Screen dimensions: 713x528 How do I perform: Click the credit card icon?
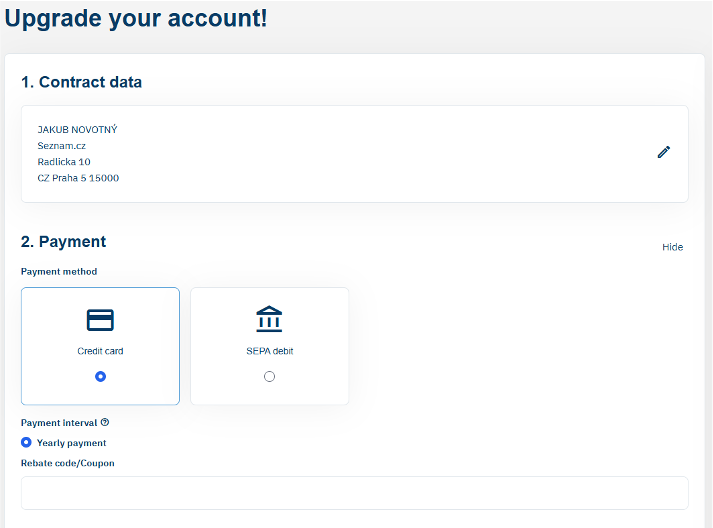click(x=100, y=320)
